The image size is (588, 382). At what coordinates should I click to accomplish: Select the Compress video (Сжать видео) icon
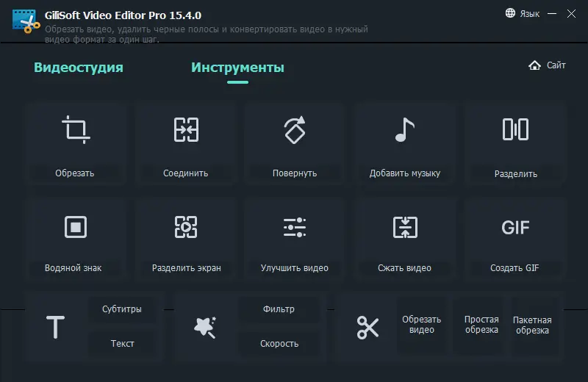coord(405,227)
